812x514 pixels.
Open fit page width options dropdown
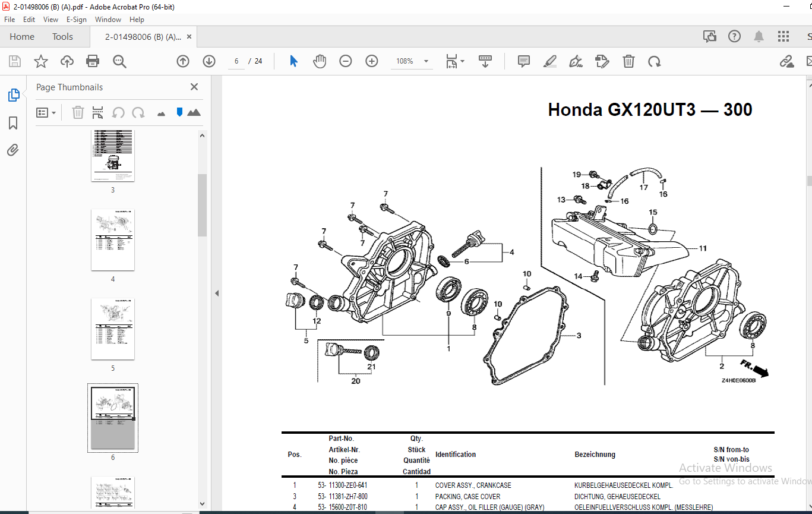tap(455, 61)
